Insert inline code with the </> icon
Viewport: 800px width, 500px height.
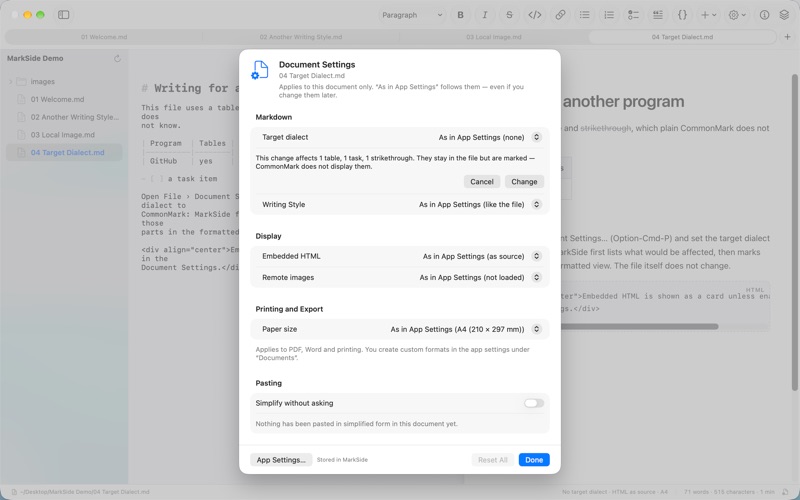coord(534,15)
